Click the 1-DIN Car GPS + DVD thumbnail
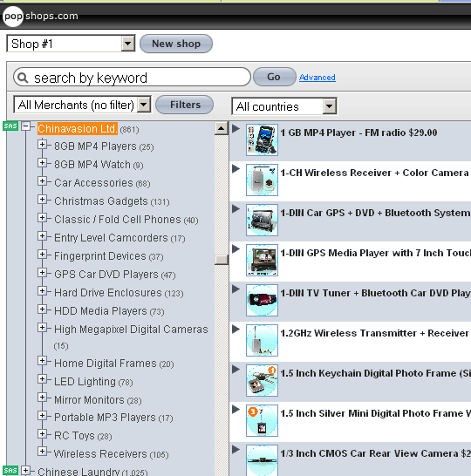 (x=262, y=220)
